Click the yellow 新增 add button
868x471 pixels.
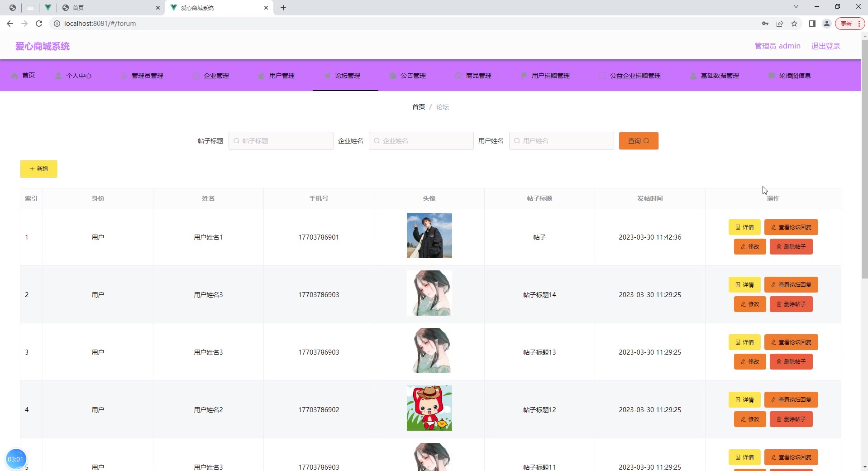(38, 169)
